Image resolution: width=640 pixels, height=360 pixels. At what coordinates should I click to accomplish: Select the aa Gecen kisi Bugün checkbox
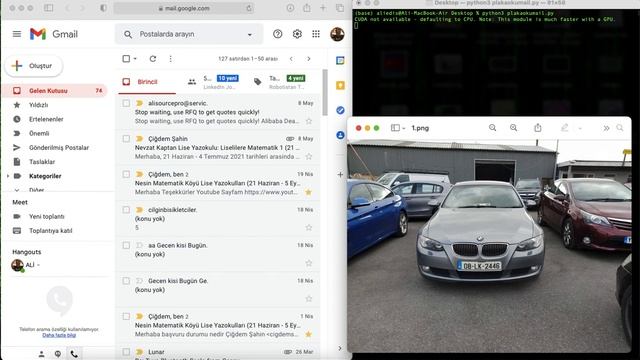coord(126,245)
